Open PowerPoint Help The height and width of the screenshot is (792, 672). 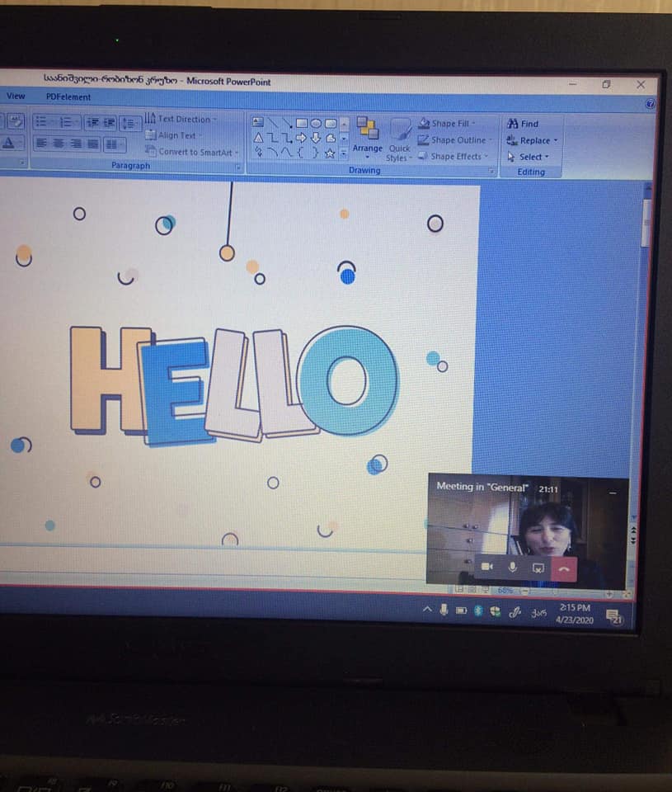click(650, 104)
